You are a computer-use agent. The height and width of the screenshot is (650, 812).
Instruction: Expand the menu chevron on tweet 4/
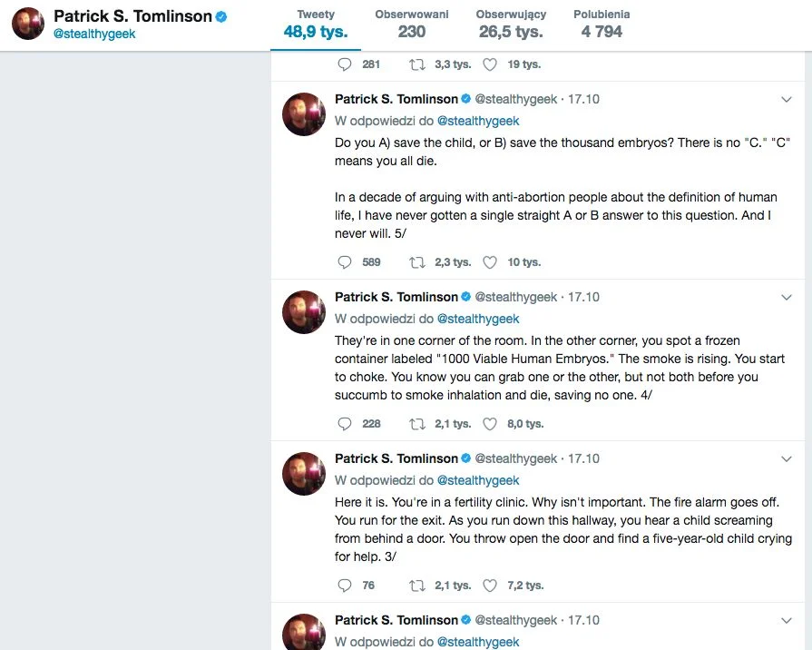tap(786, 298)
